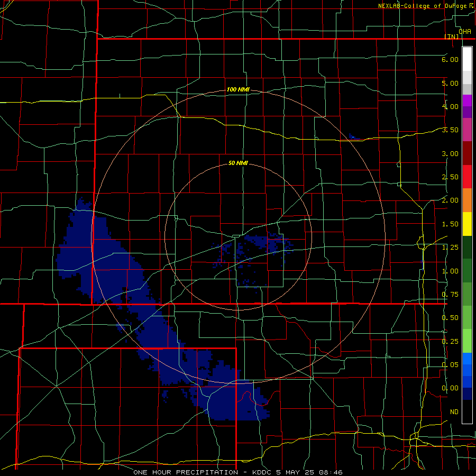Click the 4.00 legend value
Viewport: 476px width, 476px height.
pos(450,106)
